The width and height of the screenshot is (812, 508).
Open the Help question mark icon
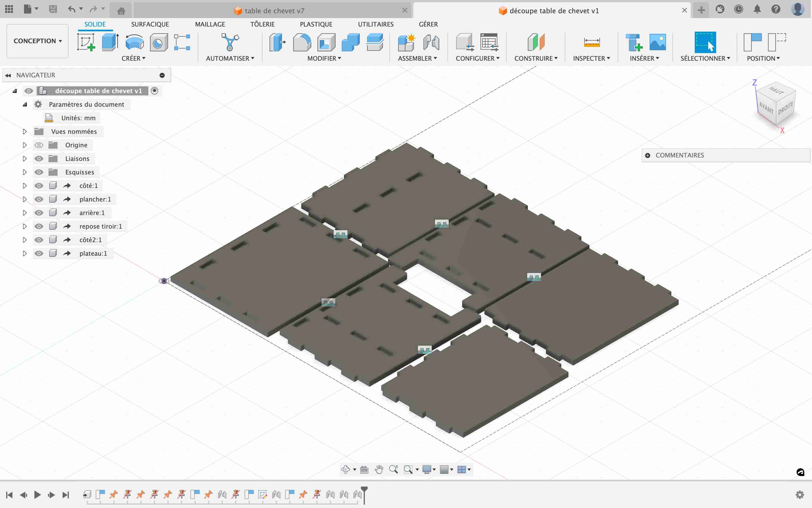(776, 9)
